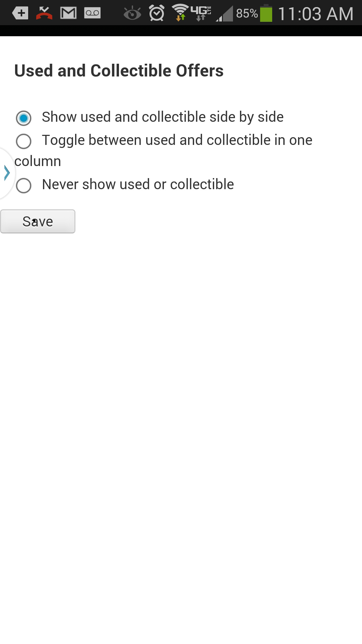This screenshot has height=644, width=362.
Task: Select Toggle between used and collectible option
Action: pos(23,141)
